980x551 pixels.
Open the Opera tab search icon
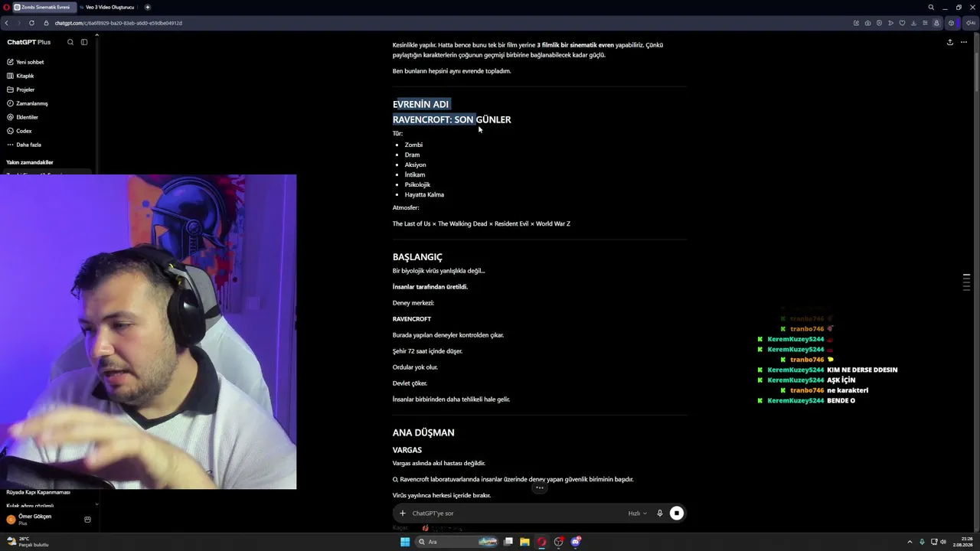(931, 7)
